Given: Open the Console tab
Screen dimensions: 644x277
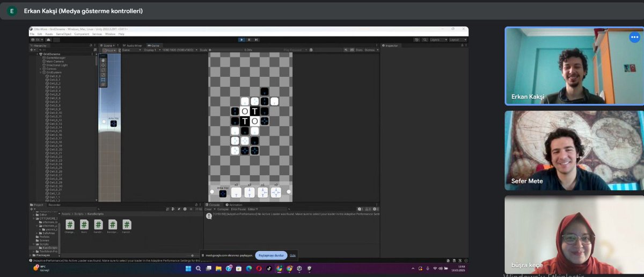Looking at the screenshot, I should [x=214, y=205].
